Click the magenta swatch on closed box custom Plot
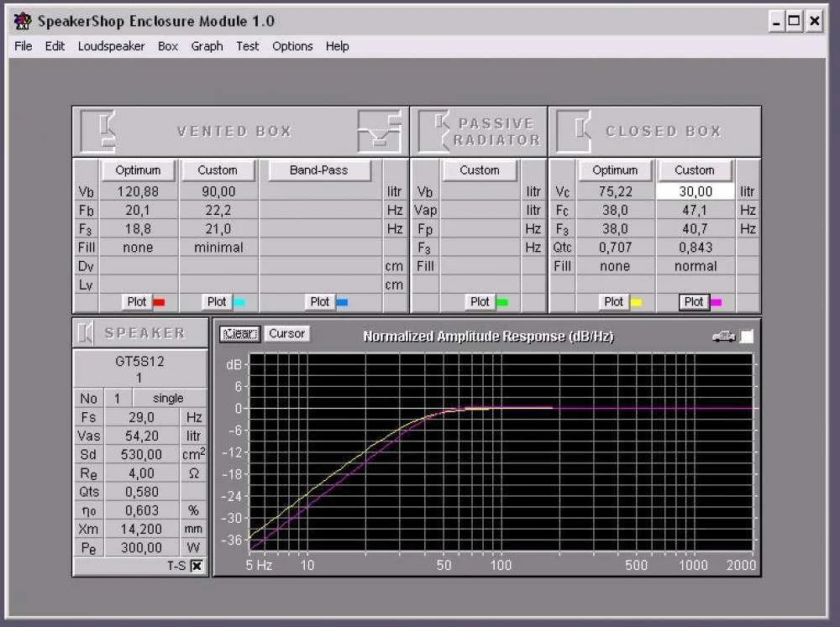 coord(717,302)
